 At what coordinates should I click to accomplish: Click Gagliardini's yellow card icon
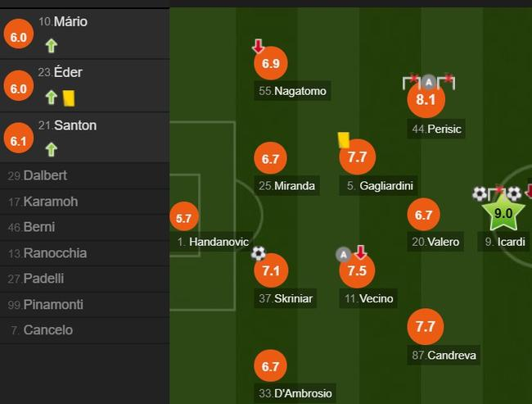pyautogui.click(x=344, y=140)
